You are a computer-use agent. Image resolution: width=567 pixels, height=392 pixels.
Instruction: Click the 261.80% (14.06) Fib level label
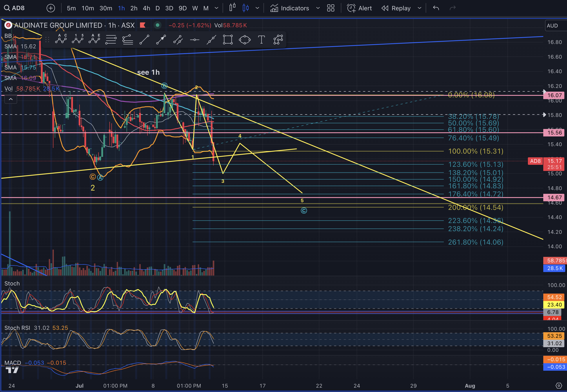coord(476,242)
